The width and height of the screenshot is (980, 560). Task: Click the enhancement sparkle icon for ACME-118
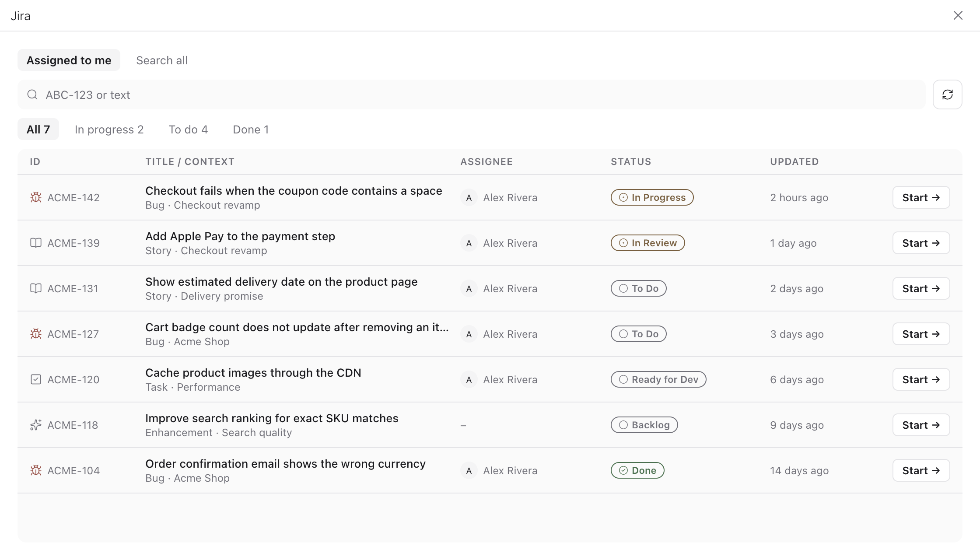coord(36,425)
